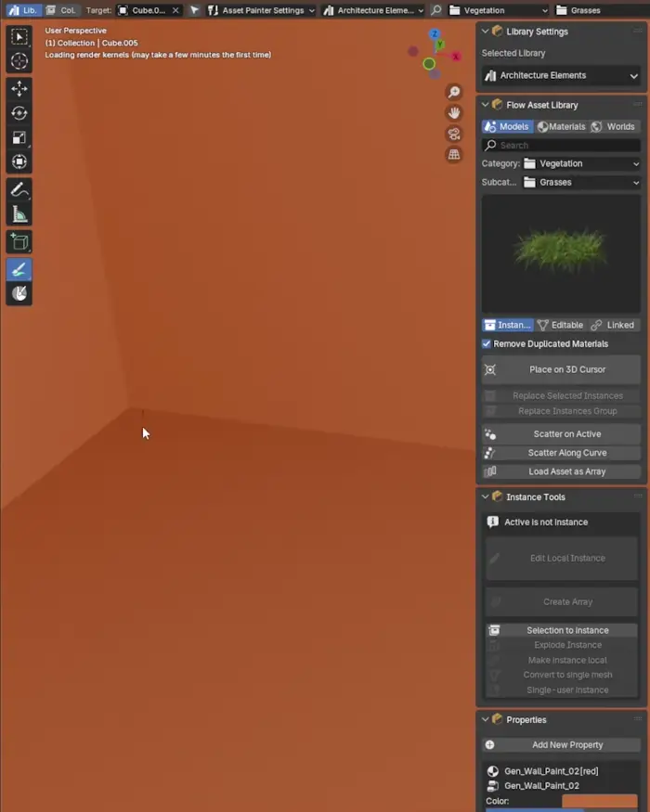Open the Worlds tab
This screenshot has height=812, width=650.
click(614, 126)
